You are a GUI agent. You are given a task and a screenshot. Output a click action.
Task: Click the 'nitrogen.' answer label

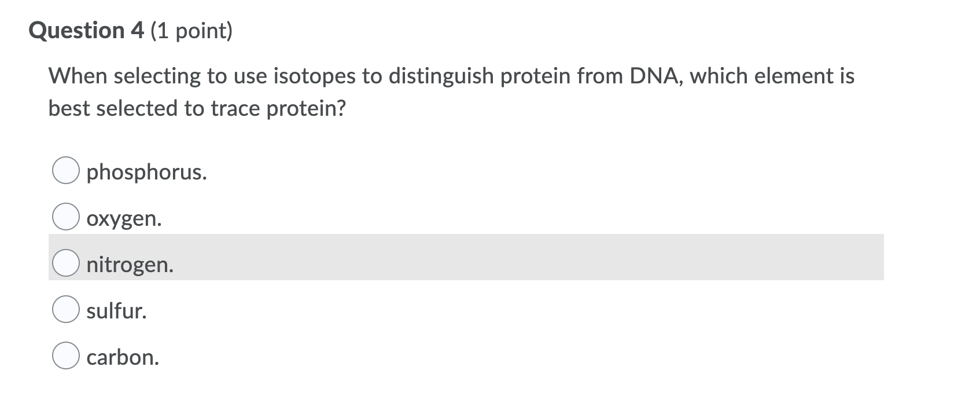[130, 265]
